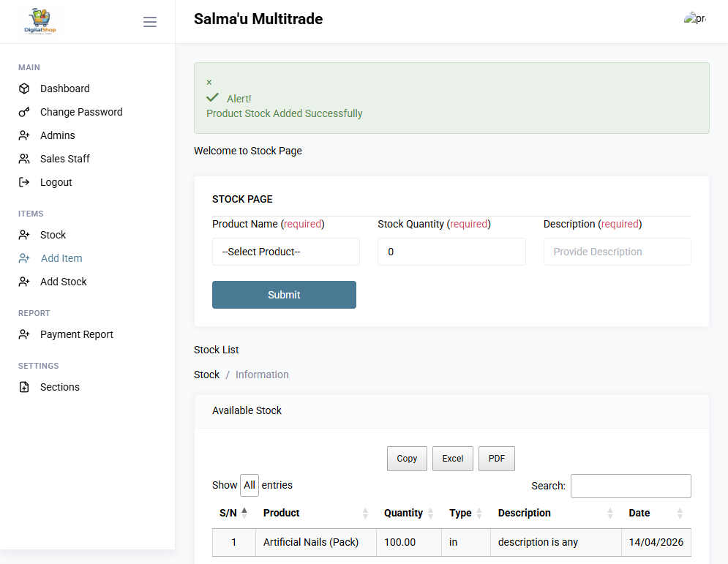Click the green success checkmark icon
728x564 pixels.
point(213,97)
